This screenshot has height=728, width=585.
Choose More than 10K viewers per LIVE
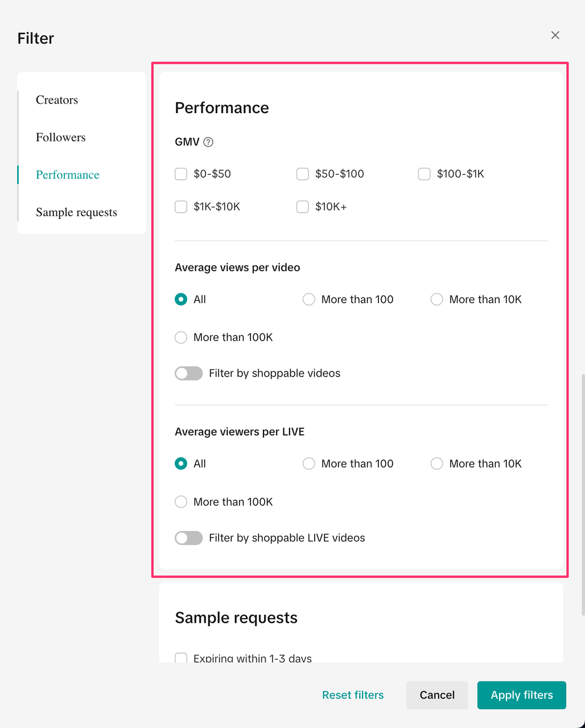point(436,464)
